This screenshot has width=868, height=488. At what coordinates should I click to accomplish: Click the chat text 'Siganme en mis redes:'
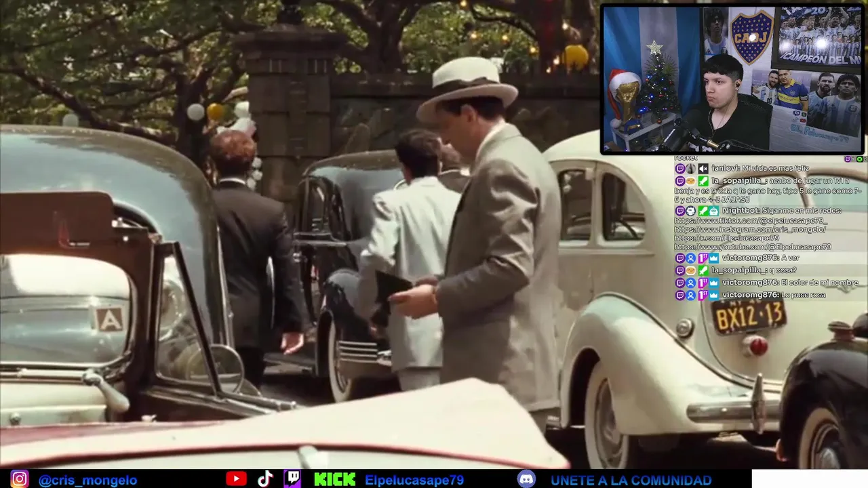802,211
